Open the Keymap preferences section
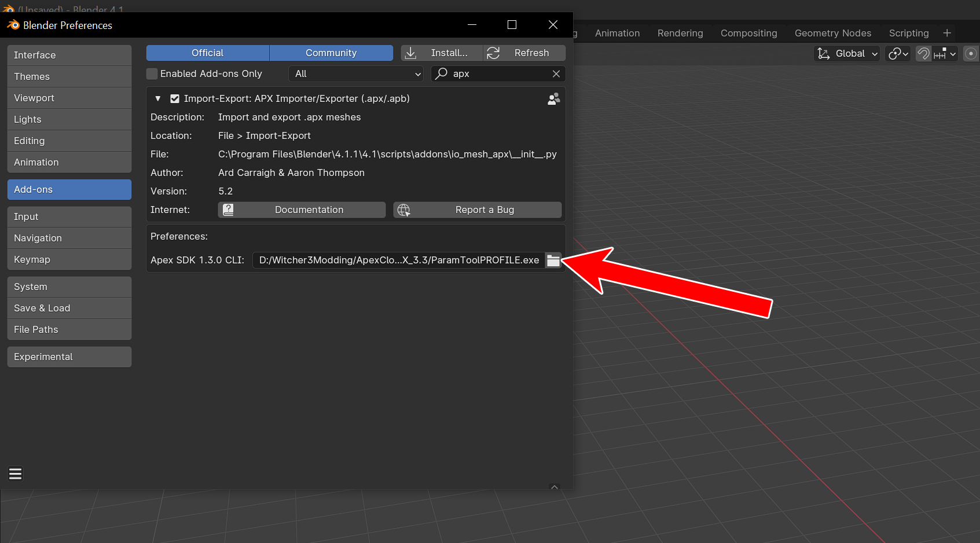This screenshot has height=543, width=980. pyautogui.click(x=69, y=259)
